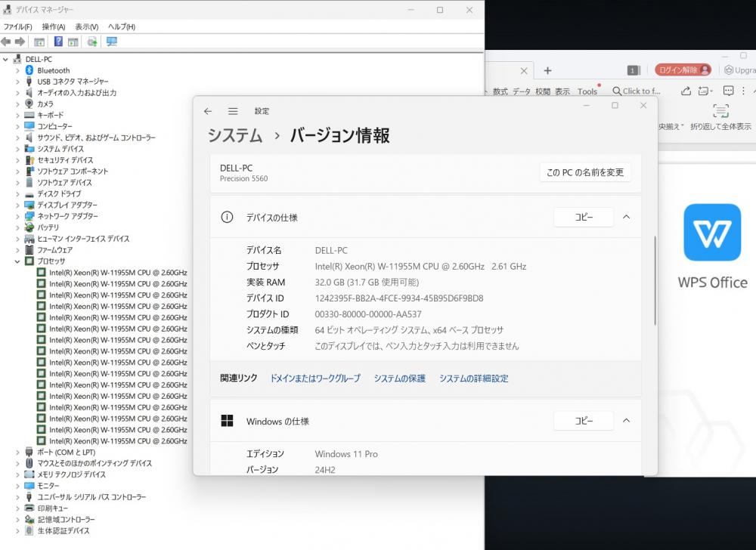The image size is (756, 550).
Task: Open the Settings hamburger navigation menu
Action: [233, 111]
